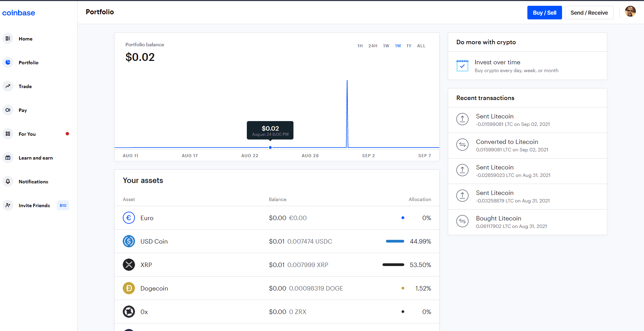This screenshot has width=644, height=331.
Task: Click send icon for -0.03258879 LTC transaction
Action: (462, 196)
